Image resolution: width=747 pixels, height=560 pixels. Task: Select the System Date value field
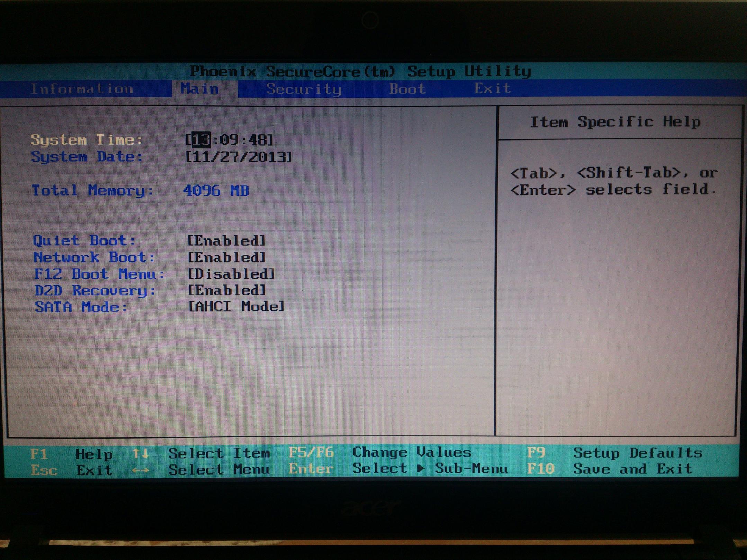[239, 157]
